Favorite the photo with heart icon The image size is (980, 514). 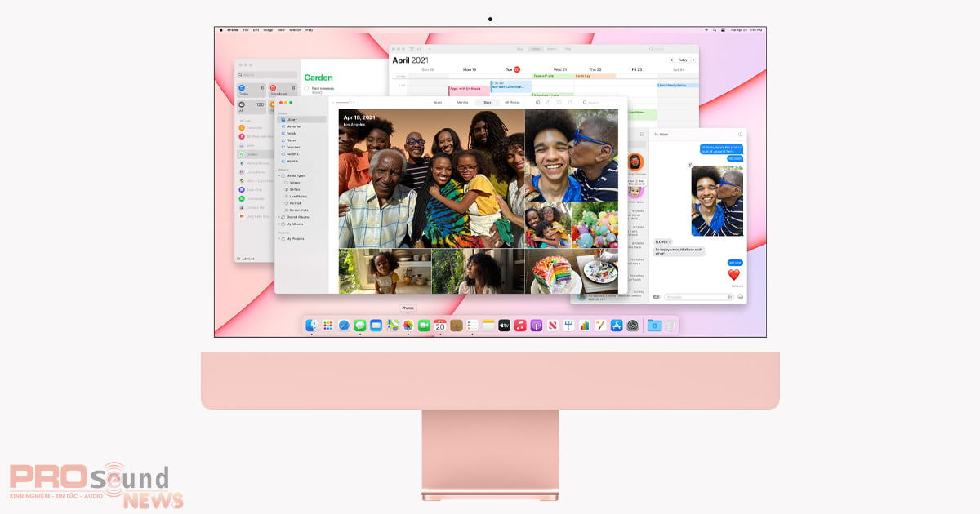(x=559, y=103)
